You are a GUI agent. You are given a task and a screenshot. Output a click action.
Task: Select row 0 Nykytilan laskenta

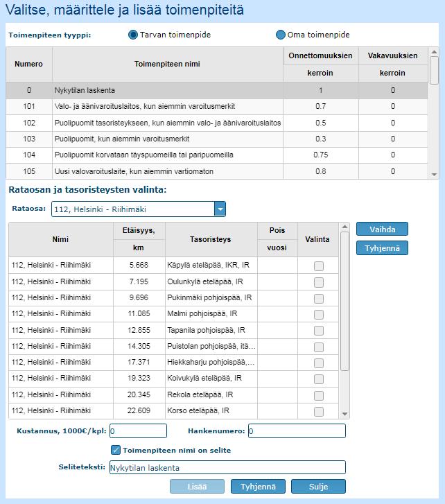pos(217,90)
